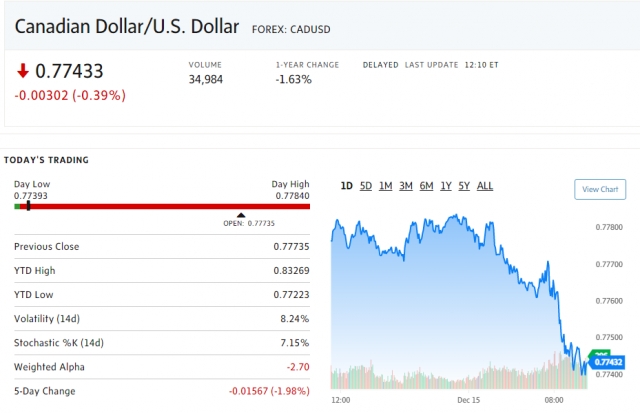Select the 6M chart period
The image size is (640, 413).
point(426,186)
